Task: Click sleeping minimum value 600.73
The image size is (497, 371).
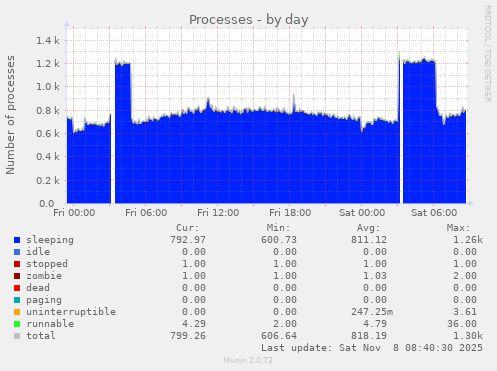Action: [x=279, y=240]
